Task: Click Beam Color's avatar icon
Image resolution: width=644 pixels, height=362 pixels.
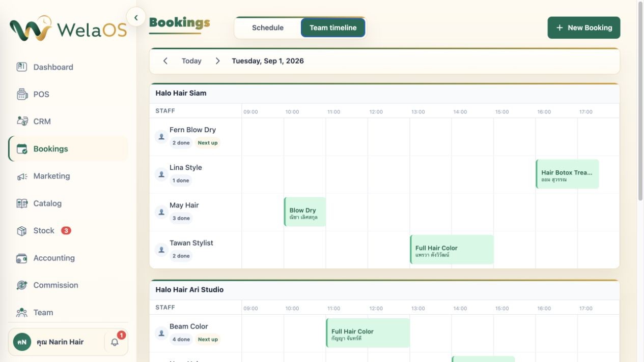Action: click(161, 333)
